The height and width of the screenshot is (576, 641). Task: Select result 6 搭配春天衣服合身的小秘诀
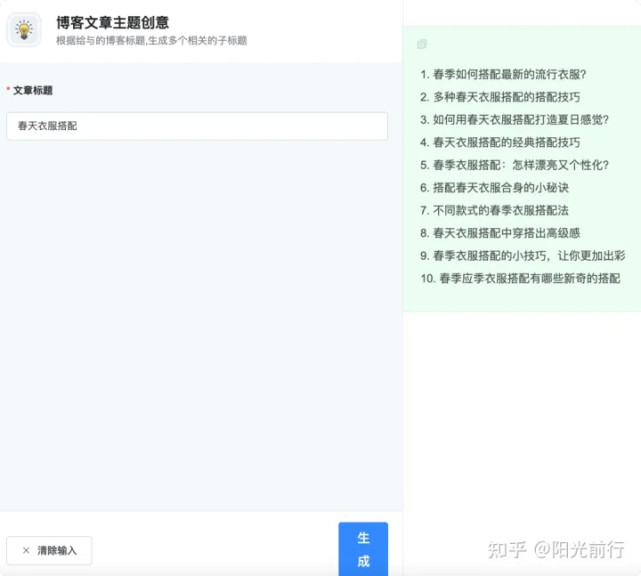[495, 188]
